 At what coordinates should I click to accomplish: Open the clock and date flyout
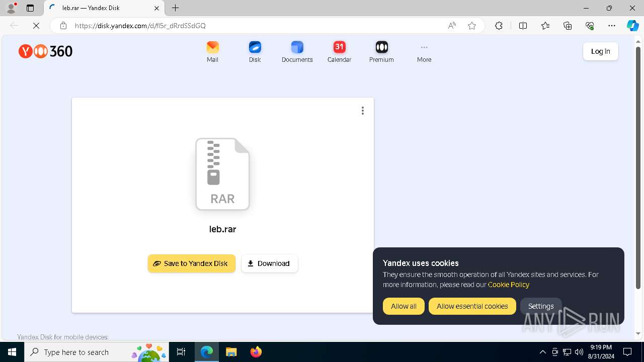coord(601,352)
